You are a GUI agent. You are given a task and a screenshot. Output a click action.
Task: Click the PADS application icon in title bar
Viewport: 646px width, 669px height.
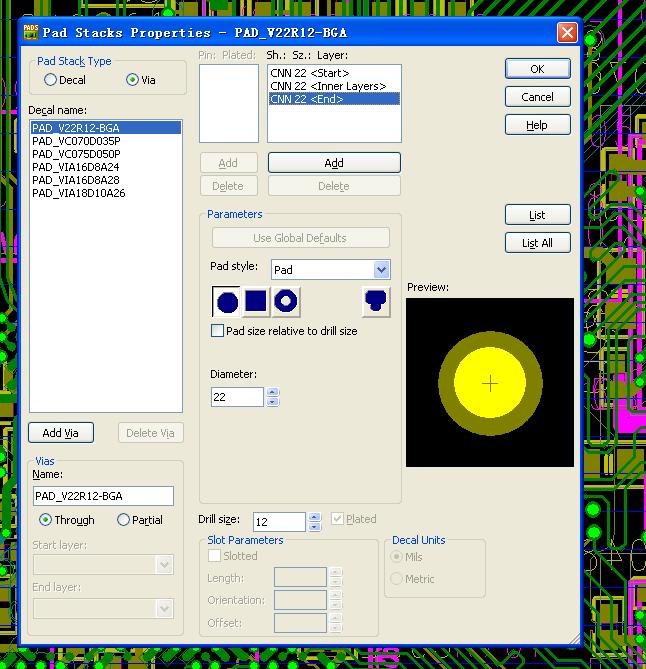(x=31, y=32)
